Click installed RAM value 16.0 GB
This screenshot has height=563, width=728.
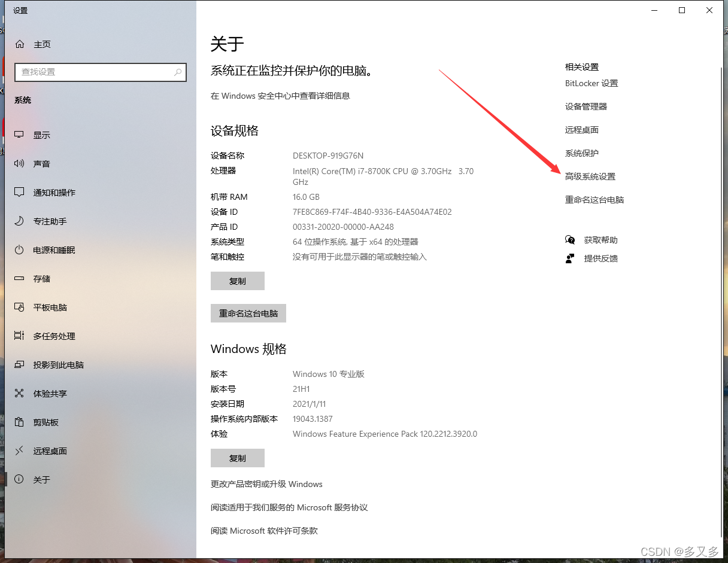click(306, 197)
